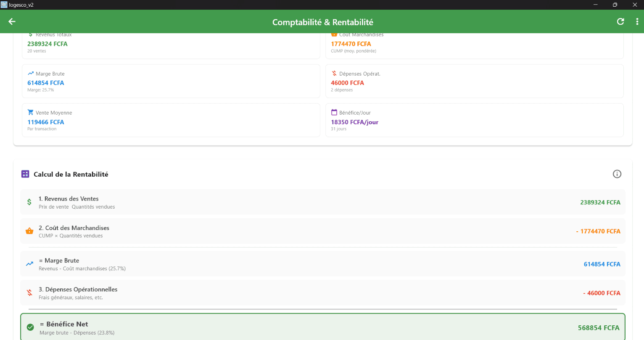Click the '20 ventes' label
Viewport: 644px width, 340px height.
[x=37, y=51]
